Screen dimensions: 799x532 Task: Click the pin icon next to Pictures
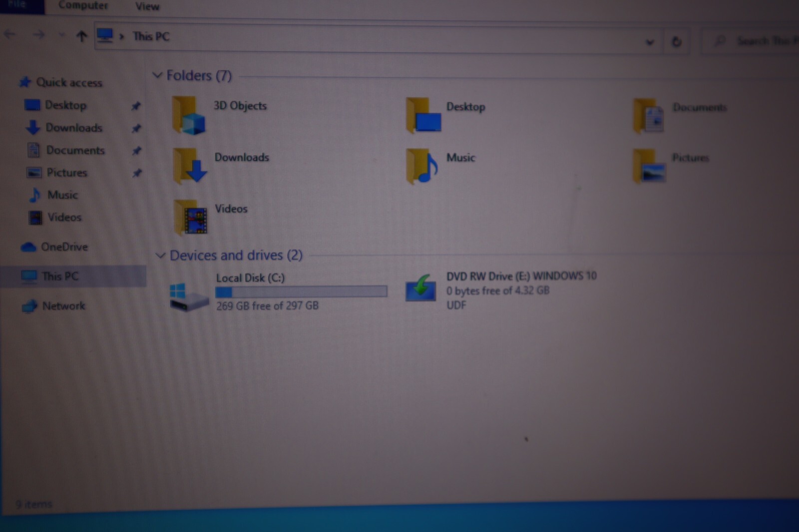click(137, 173)
